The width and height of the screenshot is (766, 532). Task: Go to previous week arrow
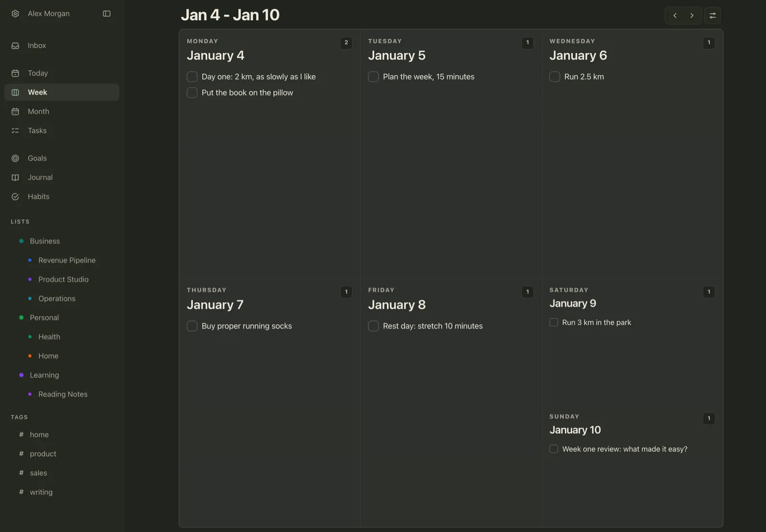coord(675,15)
